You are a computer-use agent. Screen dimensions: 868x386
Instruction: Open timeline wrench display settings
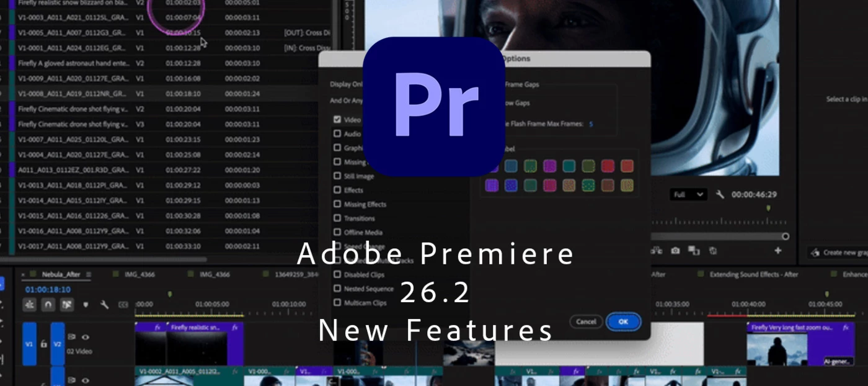tap(104, 305)
